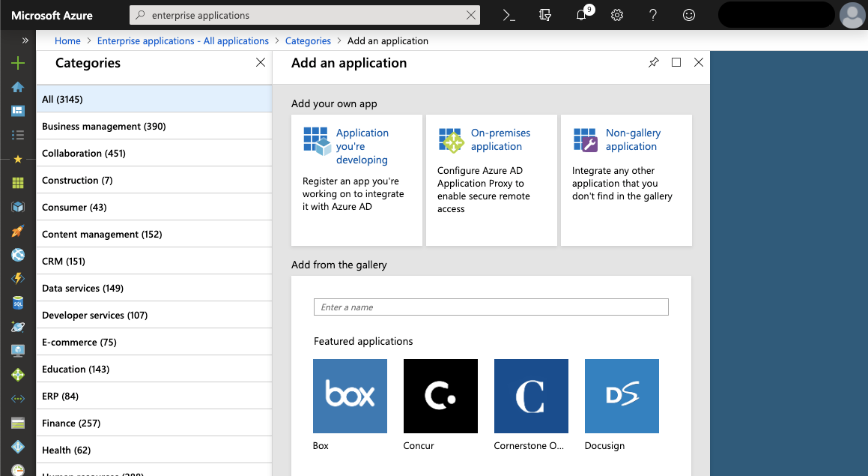Open Categories breadcrumb link

pos(308,40)
